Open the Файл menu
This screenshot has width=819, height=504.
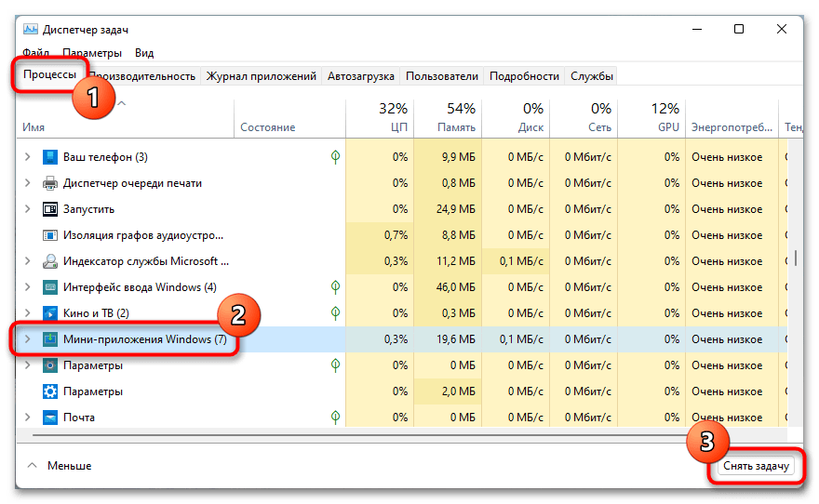pos(35,53)
